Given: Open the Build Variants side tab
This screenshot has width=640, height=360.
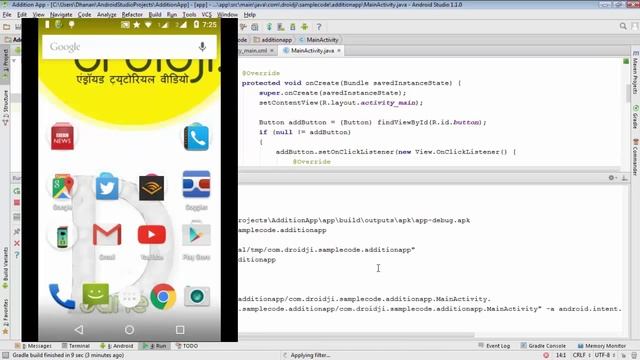Looking at the screenshot, I should pos(5,267).
